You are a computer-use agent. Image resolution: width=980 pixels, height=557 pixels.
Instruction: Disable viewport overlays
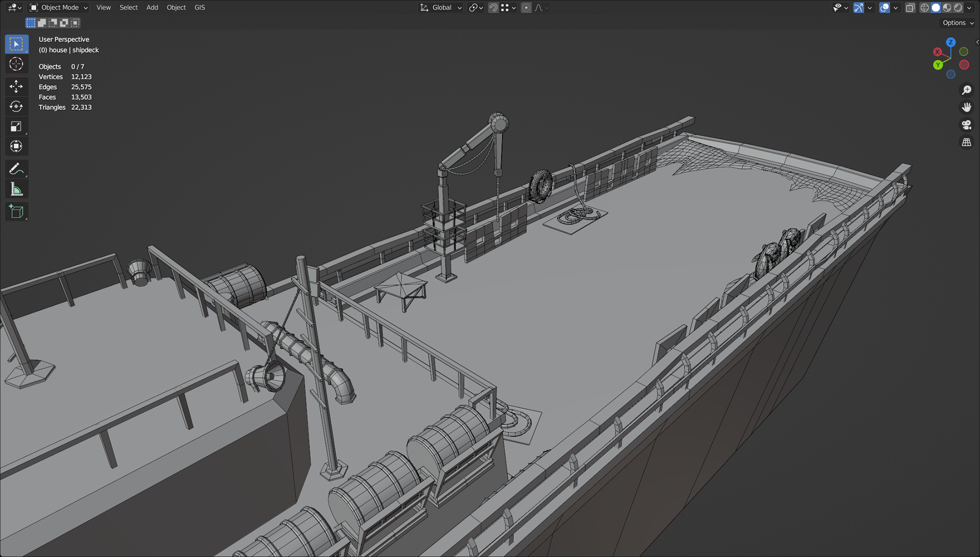[885, 8]
